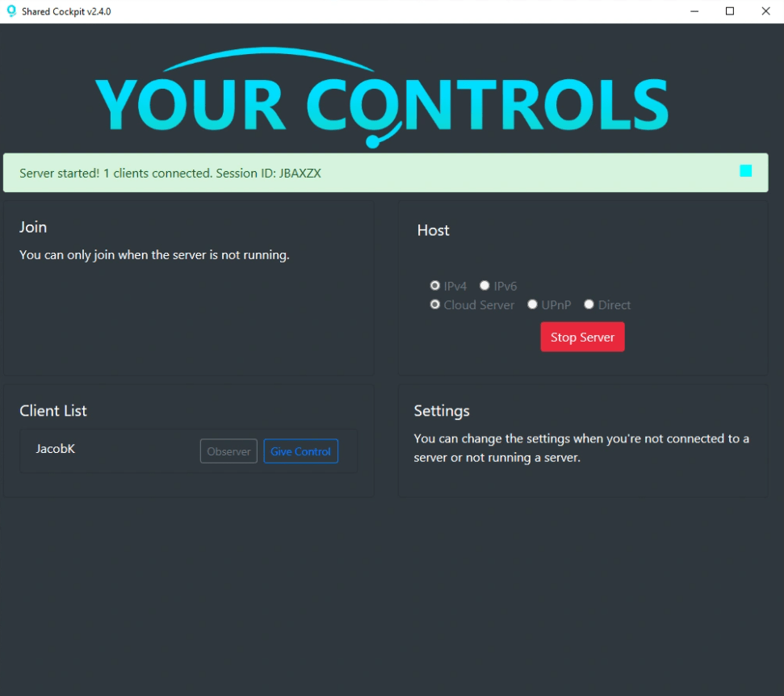Screen dimensions: 784x696
Task: Click the cyan square in the status banner
Action: point(745,170)
